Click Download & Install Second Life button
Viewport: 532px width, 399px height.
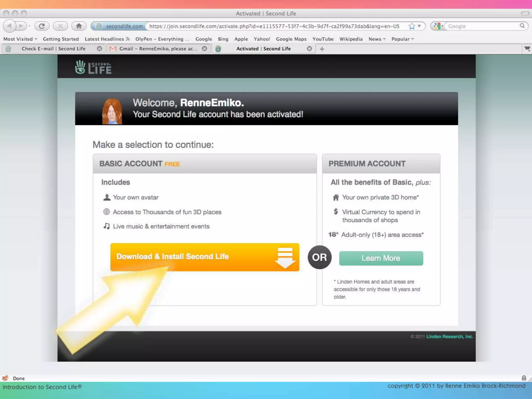[205, 257]
